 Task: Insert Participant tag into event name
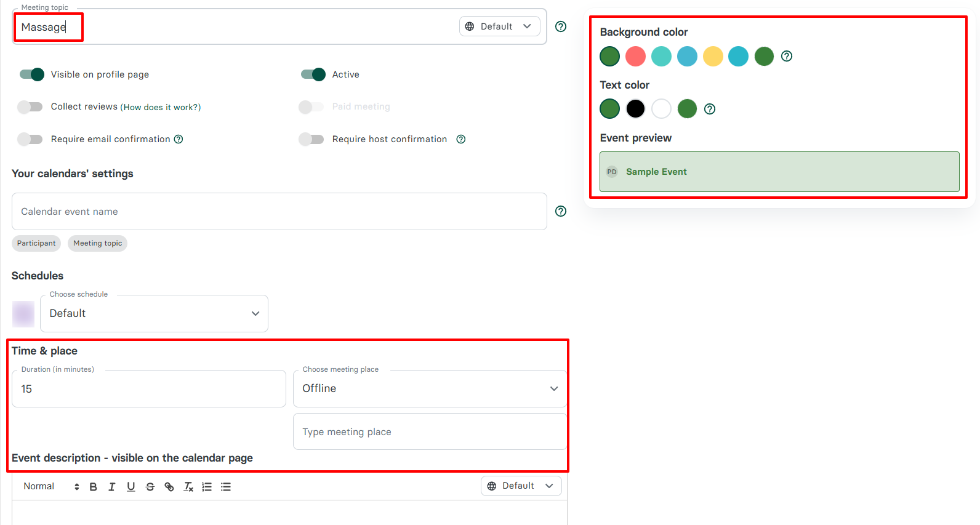[x=36, y=244]
